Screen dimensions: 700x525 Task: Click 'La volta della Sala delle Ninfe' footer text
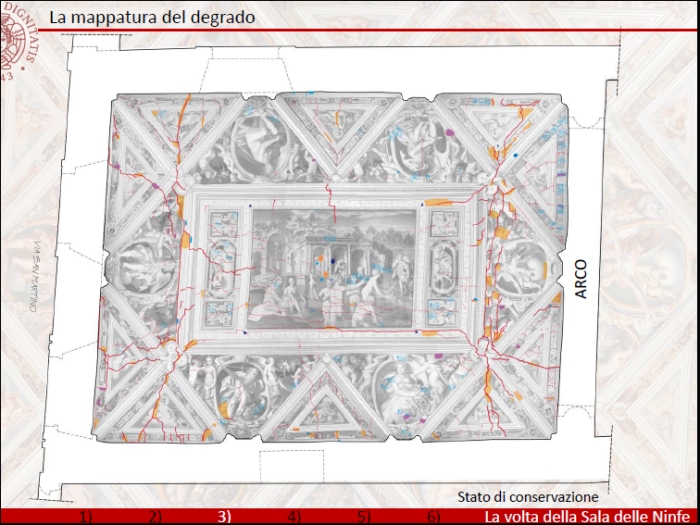pyautogui.click(x=588, y=517)
